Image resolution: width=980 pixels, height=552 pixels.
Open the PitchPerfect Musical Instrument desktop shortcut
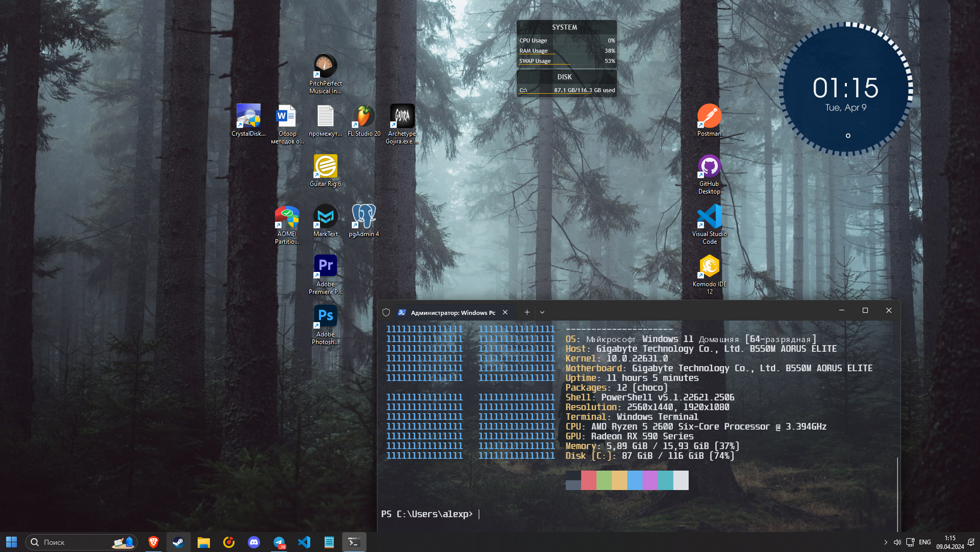click(325, 74)
